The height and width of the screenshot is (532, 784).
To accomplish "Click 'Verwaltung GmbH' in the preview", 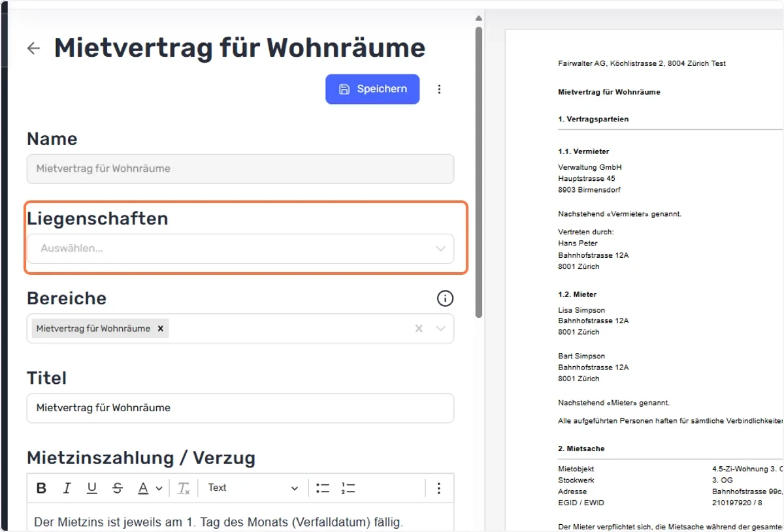I will [x=590, y=167].
